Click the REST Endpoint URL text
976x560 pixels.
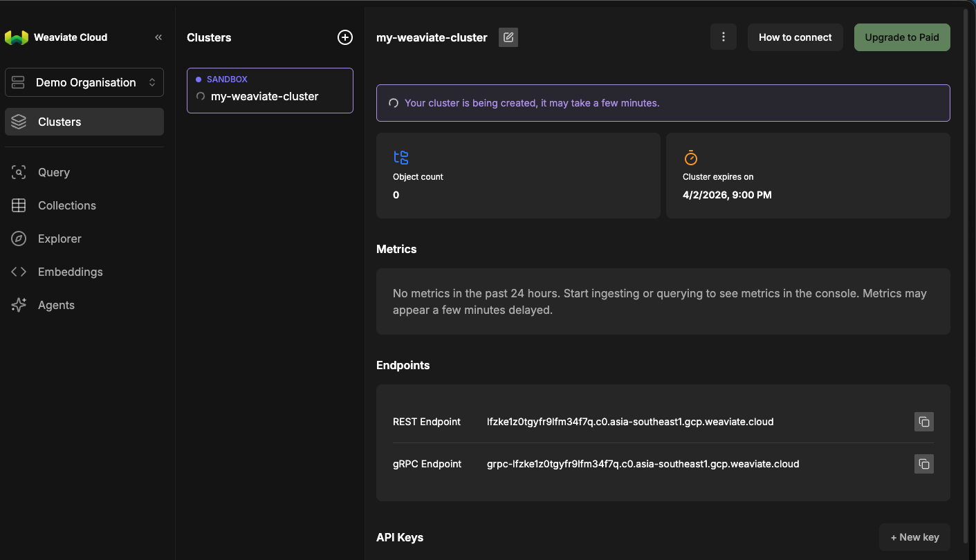click(x=630, y=422)
